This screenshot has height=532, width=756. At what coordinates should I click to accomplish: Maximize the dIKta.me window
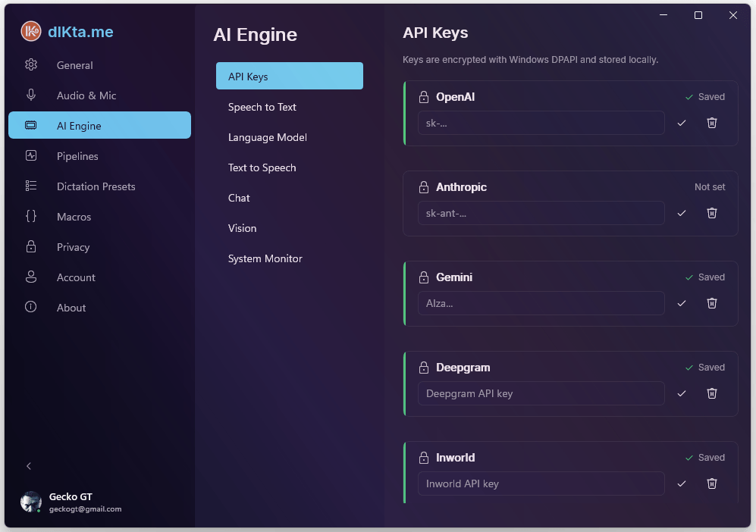click(698, 15)
